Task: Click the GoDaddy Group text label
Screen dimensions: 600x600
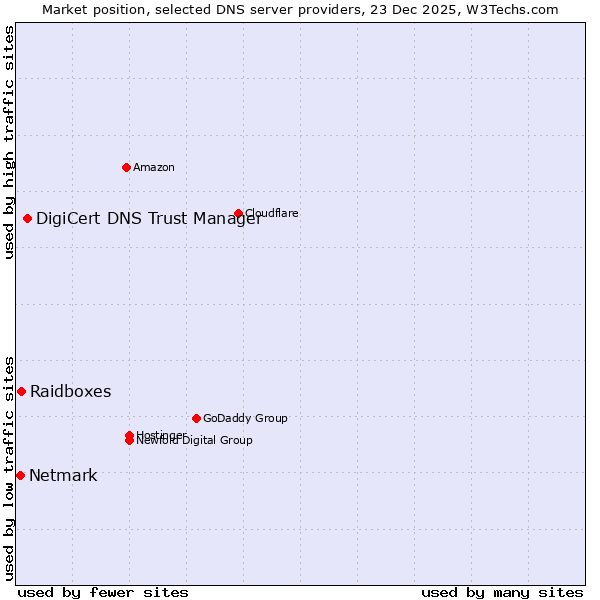Action: [245, 418]
